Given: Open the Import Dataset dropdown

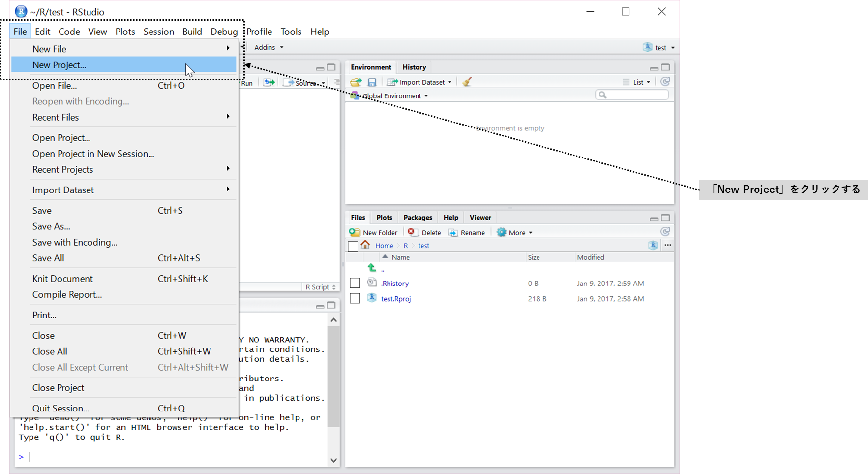Looking at the screenshot, I should [x=419, y=82].
